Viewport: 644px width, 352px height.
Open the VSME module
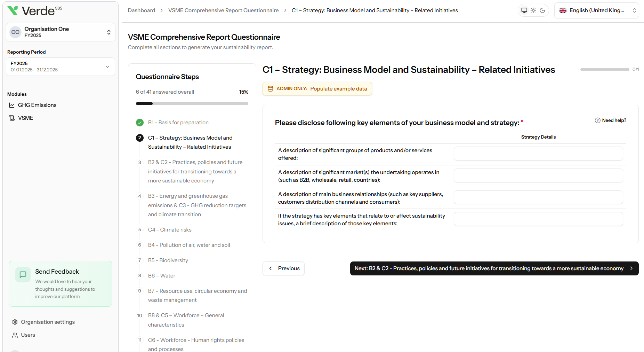(26, 118)
